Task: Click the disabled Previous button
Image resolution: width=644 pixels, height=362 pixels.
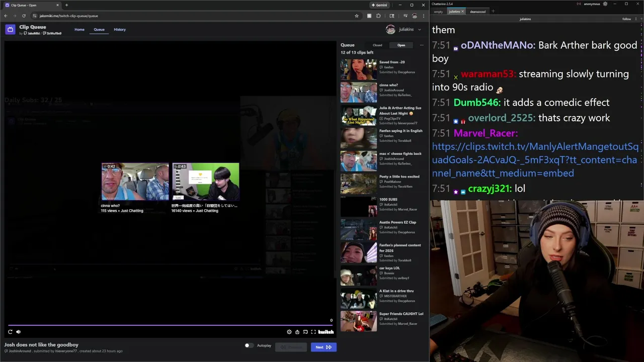Action: (291, 347)
